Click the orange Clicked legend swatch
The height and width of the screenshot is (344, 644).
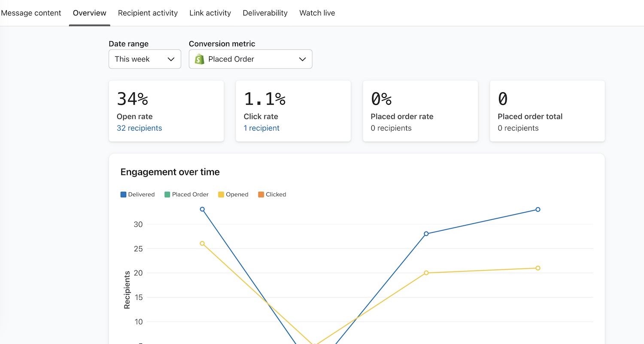point(261,194)
